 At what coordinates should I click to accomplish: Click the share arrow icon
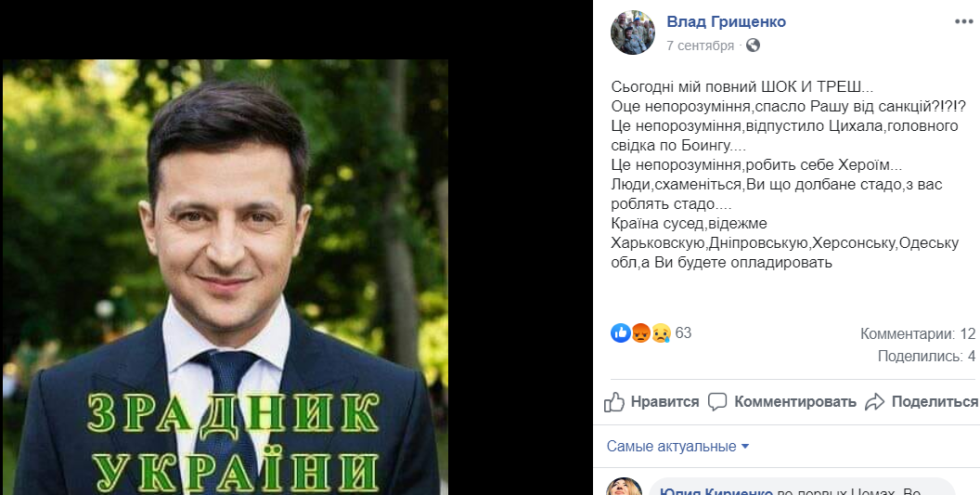875,402
